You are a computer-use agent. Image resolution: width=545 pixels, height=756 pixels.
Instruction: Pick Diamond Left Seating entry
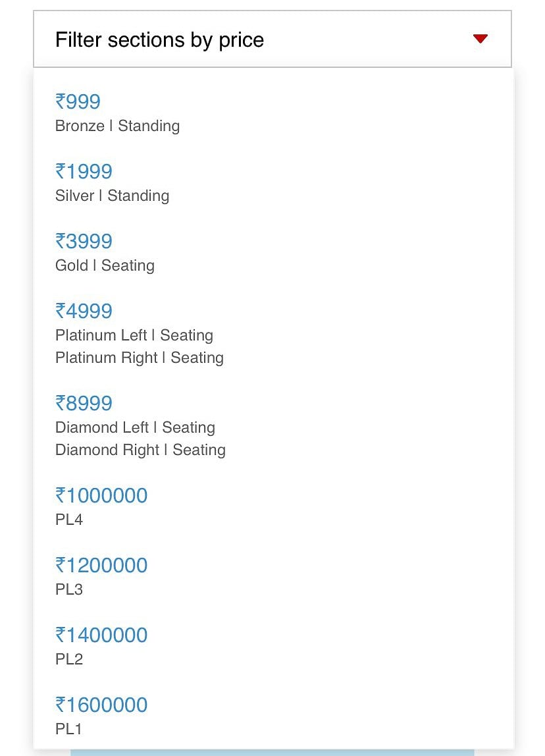tap(135, 427)
